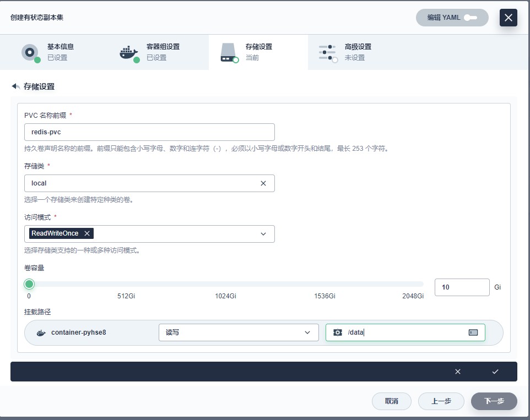Click the 1536Gi slider label
The width and height of the screenshot is (530, 420).
[x=325, y=296]
